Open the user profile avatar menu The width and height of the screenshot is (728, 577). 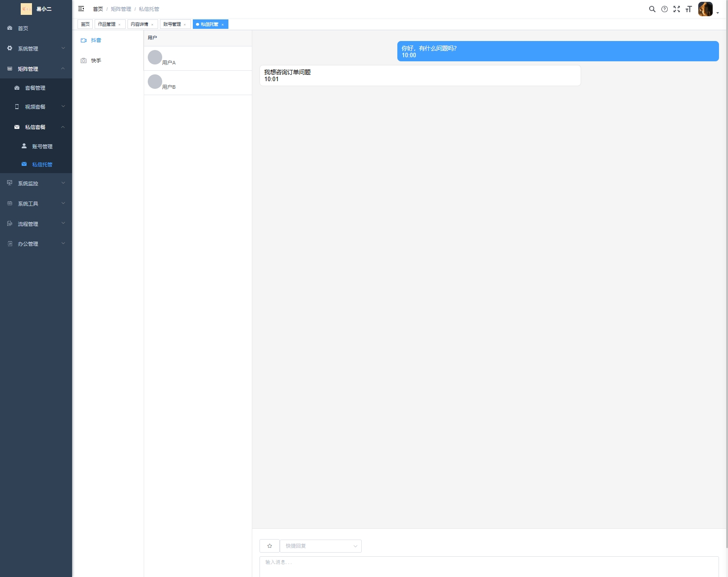[x=705, y=9]
